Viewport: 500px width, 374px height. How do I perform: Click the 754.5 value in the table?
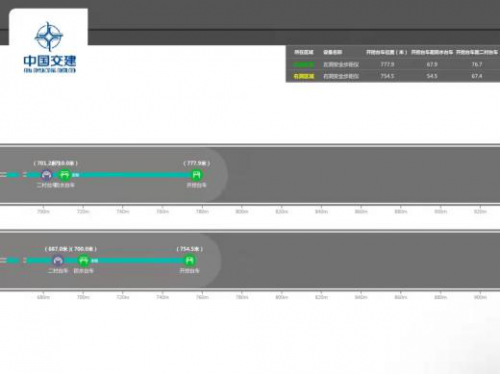click(387, 76)
